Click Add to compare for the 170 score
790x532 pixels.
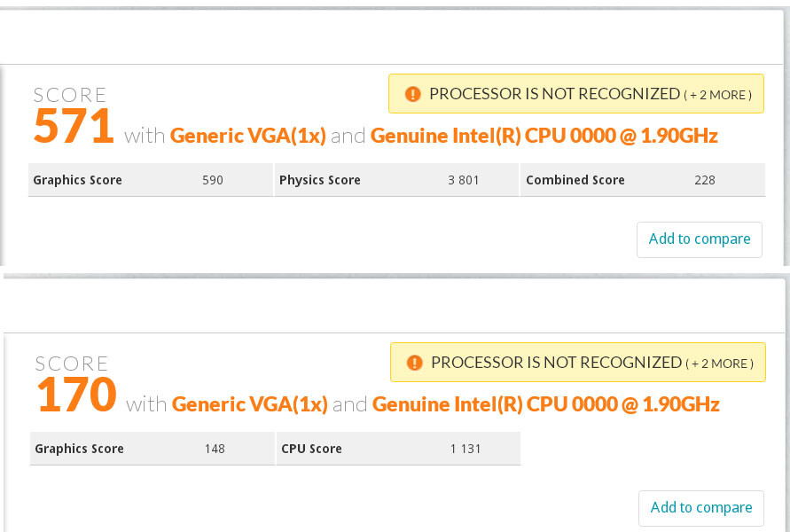point(701,507)
